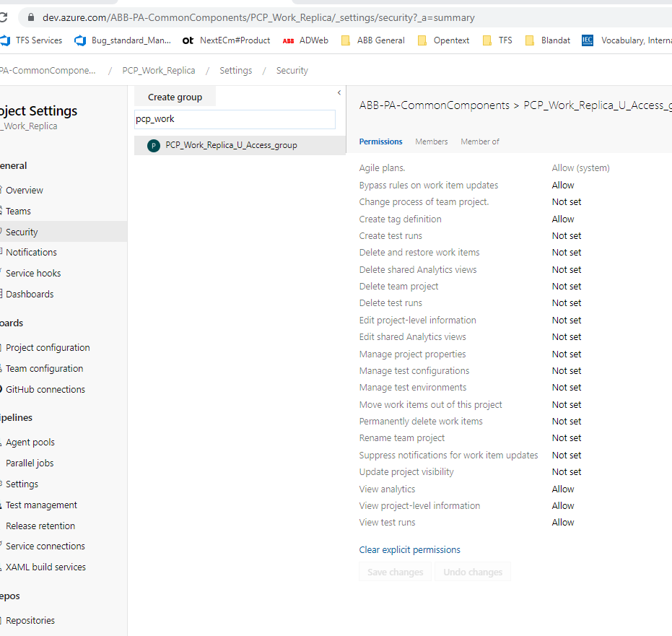Click the browser address bar URL
Image resolution: width=672 pixels, height=636 pixels.
click(x=258, y=17)
